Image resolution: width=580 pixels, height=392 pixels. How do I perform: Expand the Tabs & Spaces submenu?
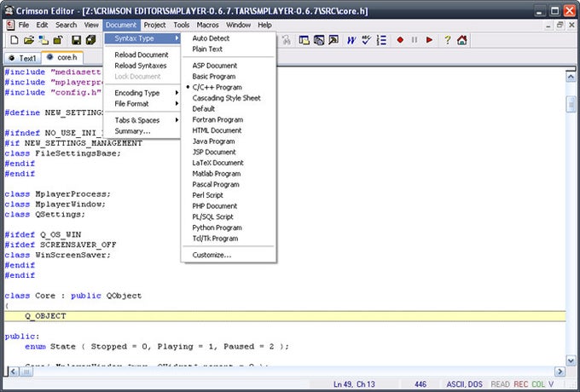(x=142, y=120)
